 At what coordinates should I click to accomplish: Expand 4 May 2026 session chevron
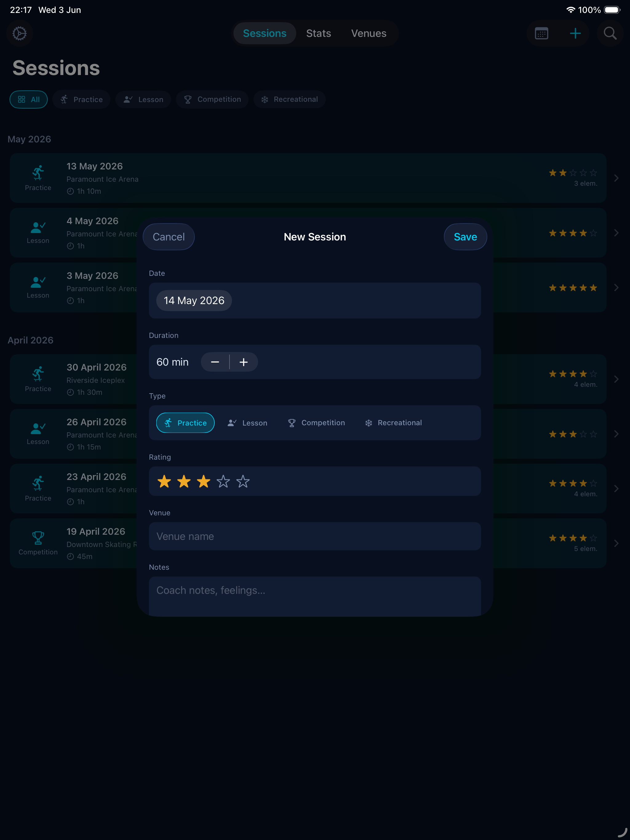[x=616, y=233]
